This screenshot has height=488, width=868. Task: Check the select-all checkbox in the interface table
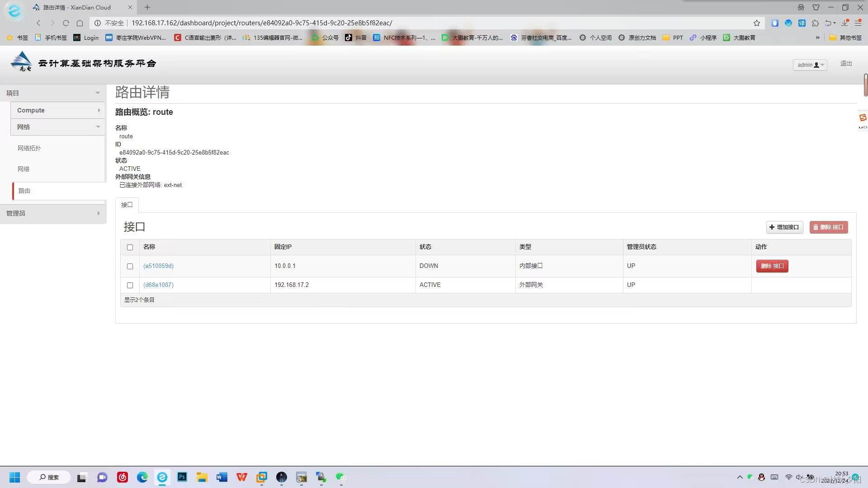coord(130,247)
